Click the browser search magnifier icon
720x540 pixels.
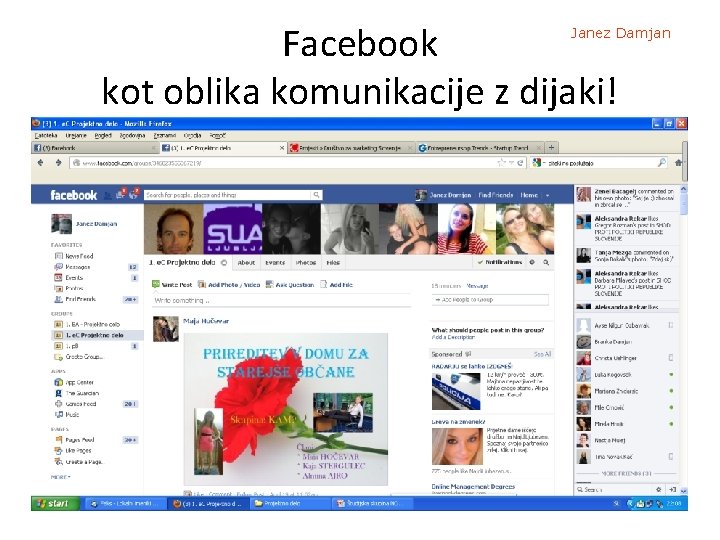tap(662, 163)
